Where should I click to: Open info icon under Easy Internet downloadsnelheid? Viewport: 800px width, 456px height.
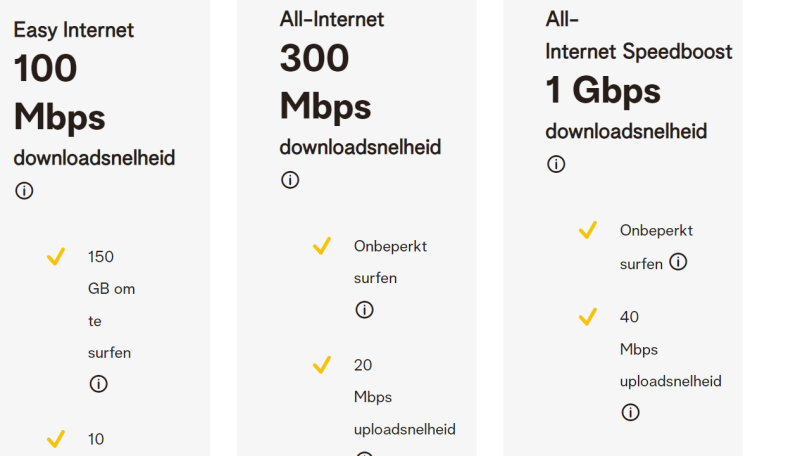pyautogui.click(x=24, y=190)
